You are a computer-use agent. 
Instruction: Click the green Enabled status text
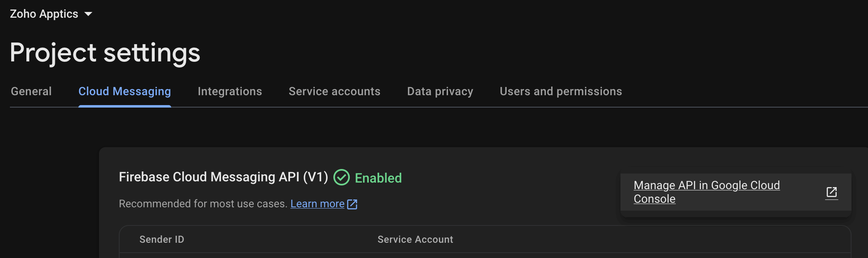(378, 178)
